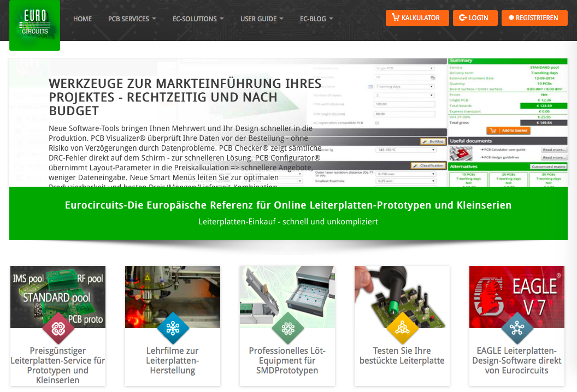Click the Werkzeuge zur Markteinführung headline
The image size is (577, 392).
185,97
